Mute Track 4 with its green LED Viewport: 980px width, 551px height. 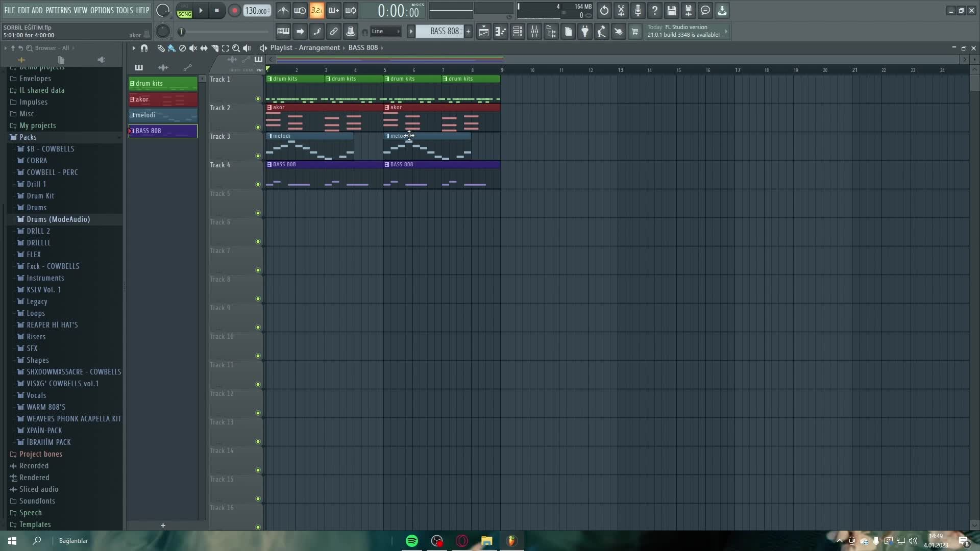[258, 185]
